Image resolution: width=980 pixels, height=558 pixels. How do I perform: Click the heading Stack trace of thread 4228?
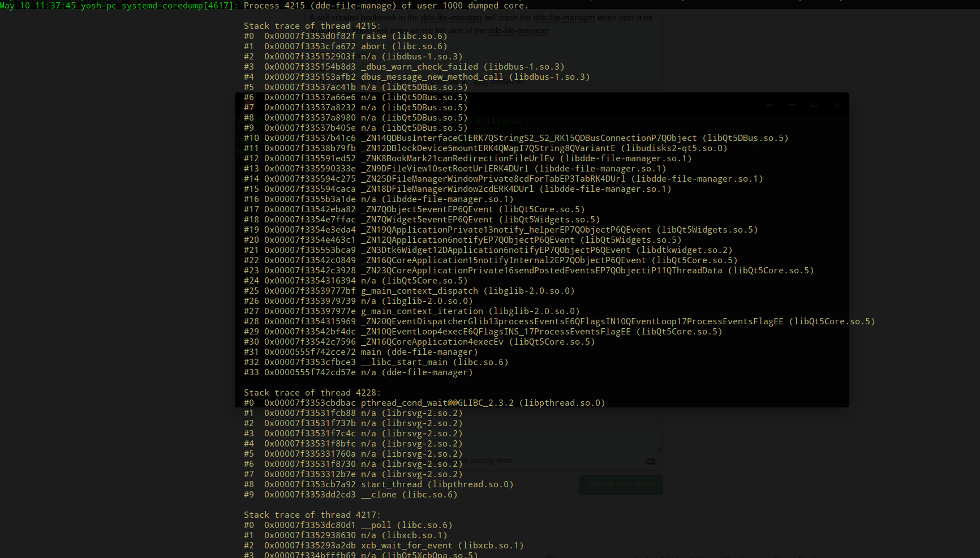click(x=312, y=392)
